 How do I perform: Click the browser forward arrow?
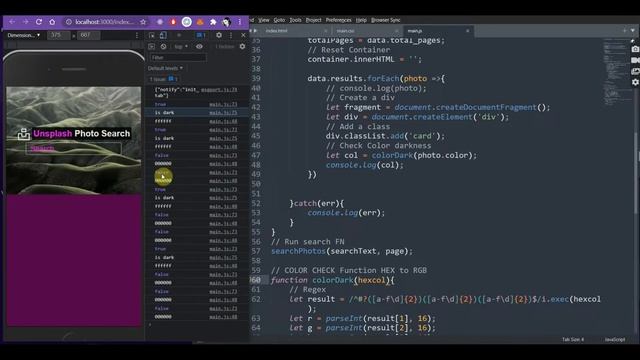[x=25, y=22]
